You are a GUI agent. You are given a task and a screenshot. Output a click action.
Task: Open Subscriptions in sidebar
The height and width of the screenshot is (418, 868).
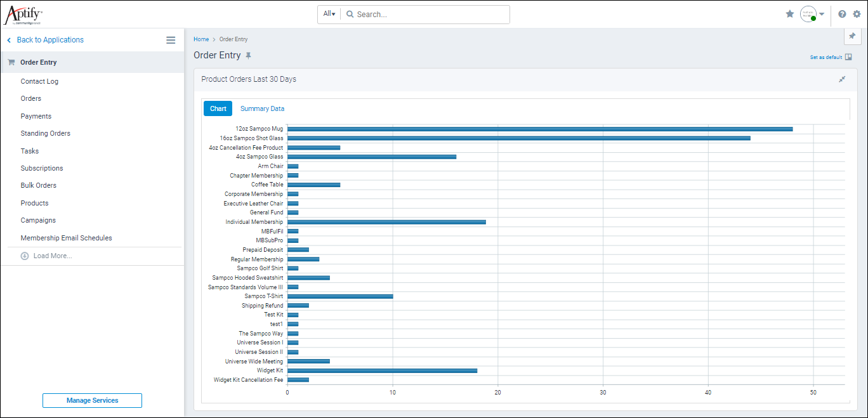(42, 168)
